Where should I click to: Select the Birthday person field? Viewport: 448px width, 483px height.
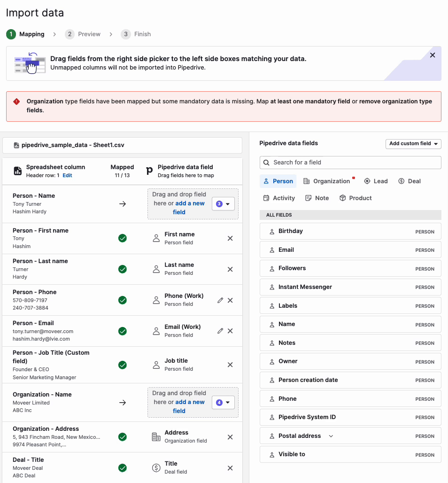(350, 231)
